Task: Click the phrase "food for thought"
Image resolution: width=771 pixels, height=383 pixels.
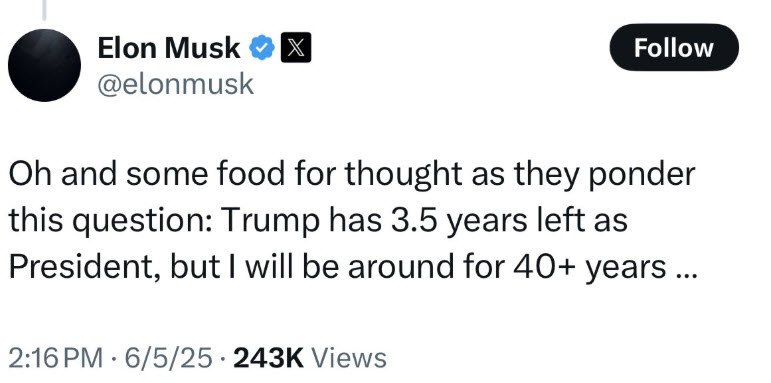Action: click(339, 174)
